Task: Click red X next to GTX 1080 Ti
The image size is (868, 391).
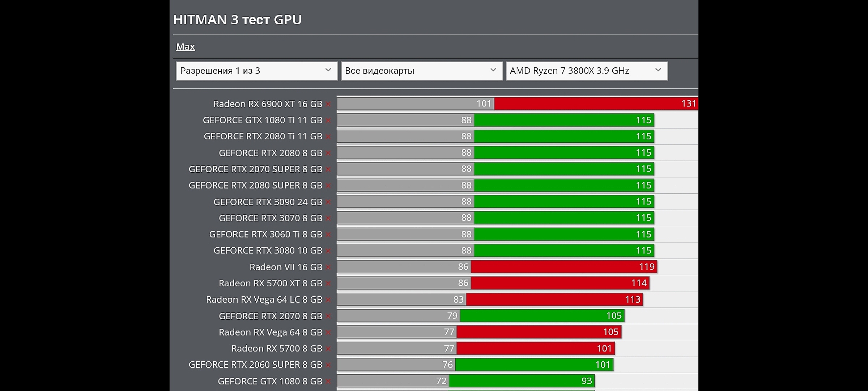Action: (328, 121)
